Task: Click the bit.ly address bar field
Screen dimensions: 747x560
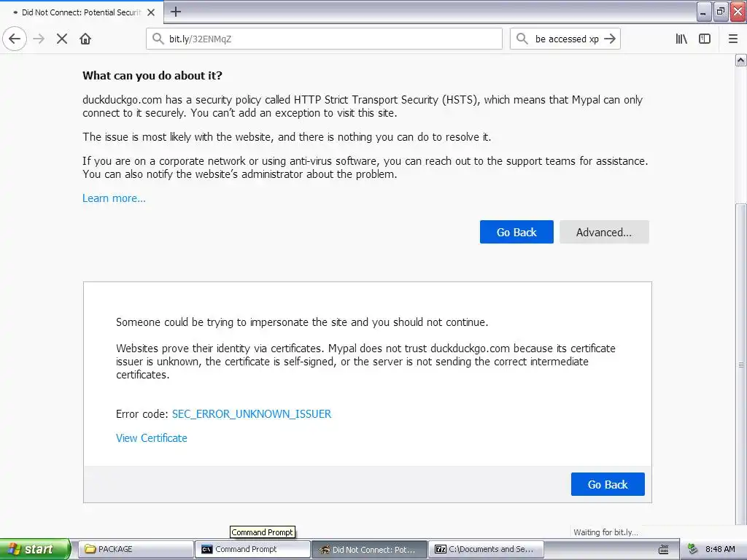Action: (324, 39)
